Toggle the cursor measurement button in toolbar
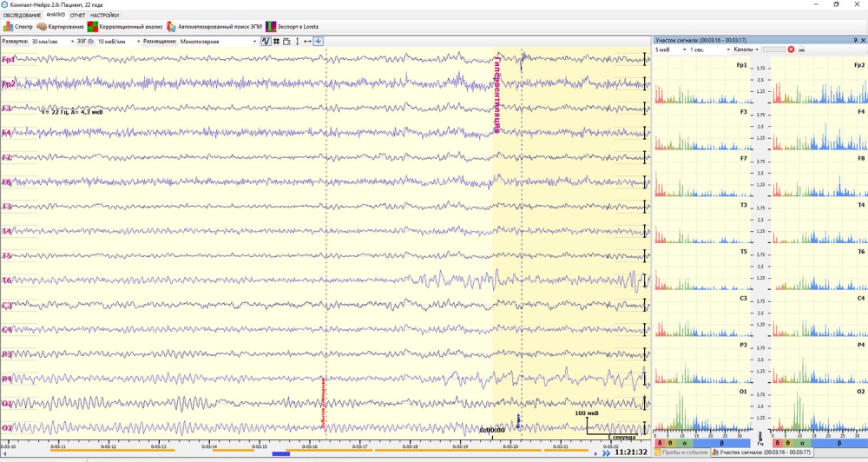 click(x=319, y=41)
